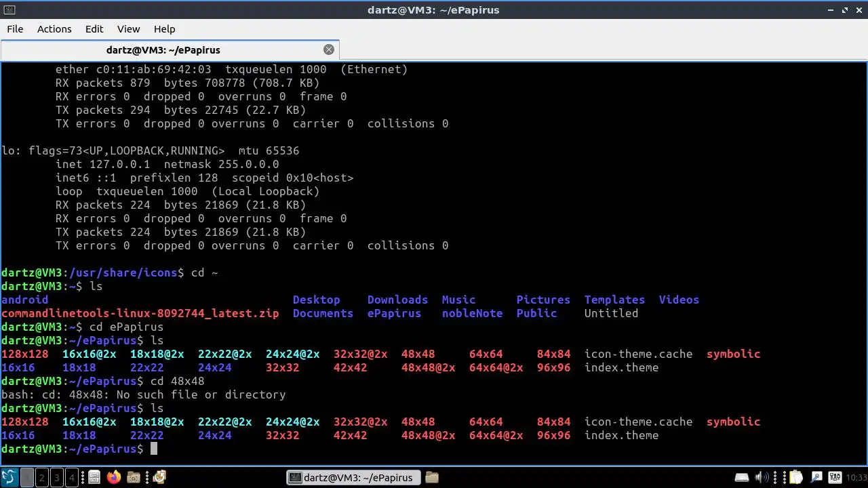868x488 pixels.
Task: Switch to workspace 3 in pager
Action: pyautogui.click(x=56, y=478)
